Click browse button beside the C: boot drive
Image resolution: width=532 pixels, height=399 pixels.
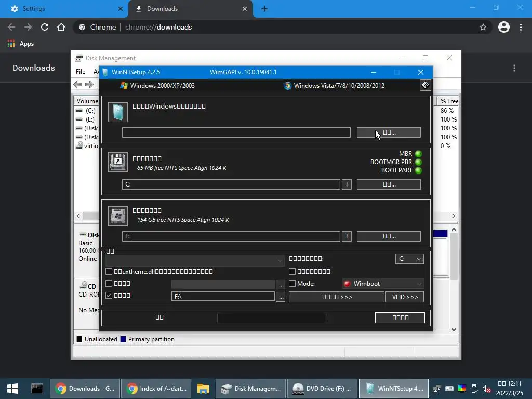(x=389, y=184)
